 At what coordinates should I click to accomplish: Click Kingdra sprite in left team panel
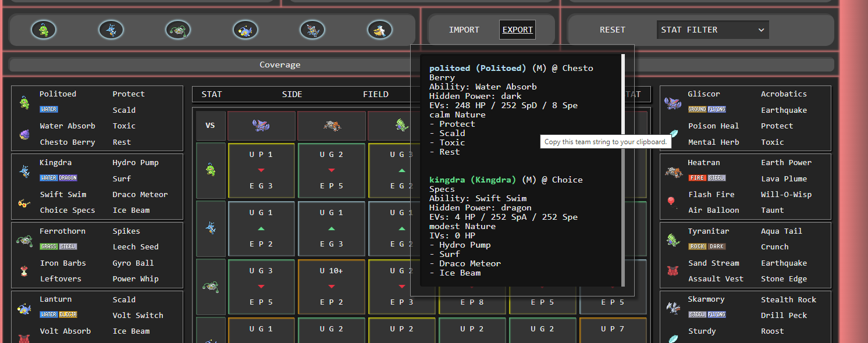pos(24,171)
